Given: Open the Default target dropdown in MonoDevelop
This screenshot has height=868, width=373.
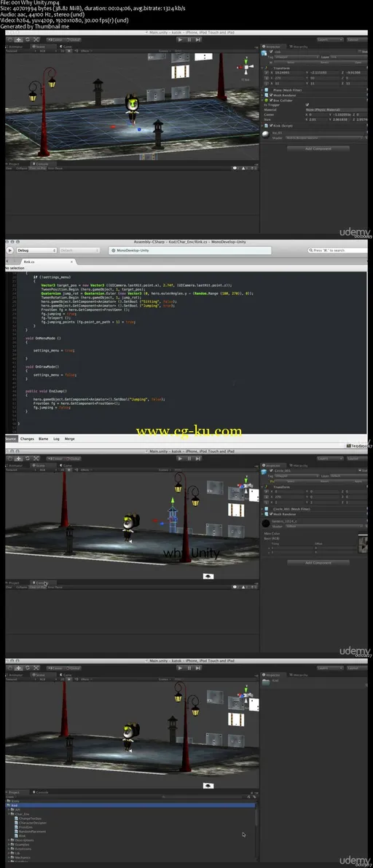Looking at the screenshot, I should click(79, 250).
